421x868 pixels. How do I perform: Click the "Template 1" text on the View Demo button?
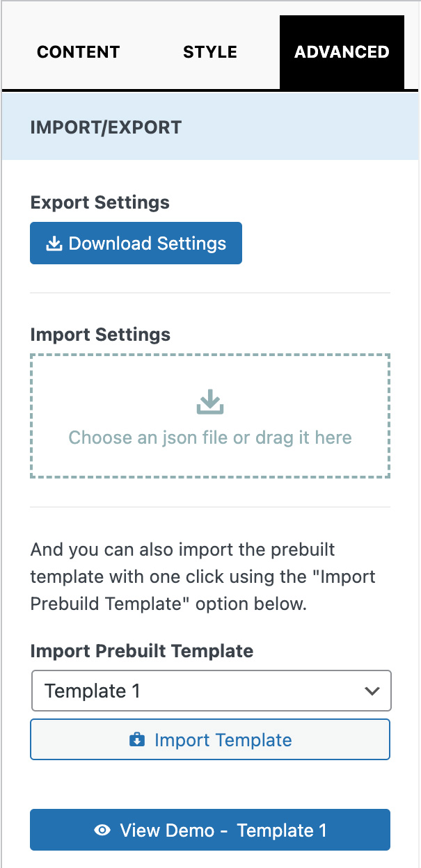pyautogui.click(x=282, y=830)
